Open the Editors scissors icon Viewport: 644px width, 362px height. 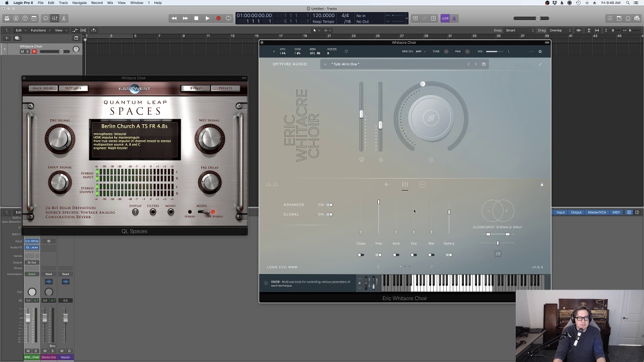click(63, 19)
